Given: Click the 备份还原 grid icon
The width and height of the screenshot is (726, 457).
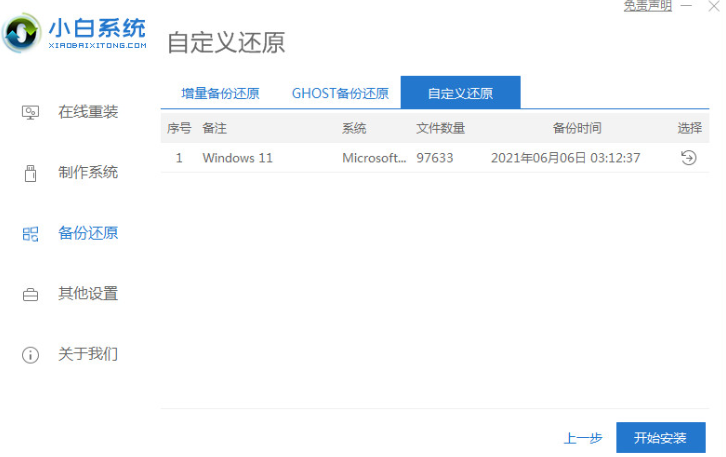Looking at the screenshot, I should 31,234.
